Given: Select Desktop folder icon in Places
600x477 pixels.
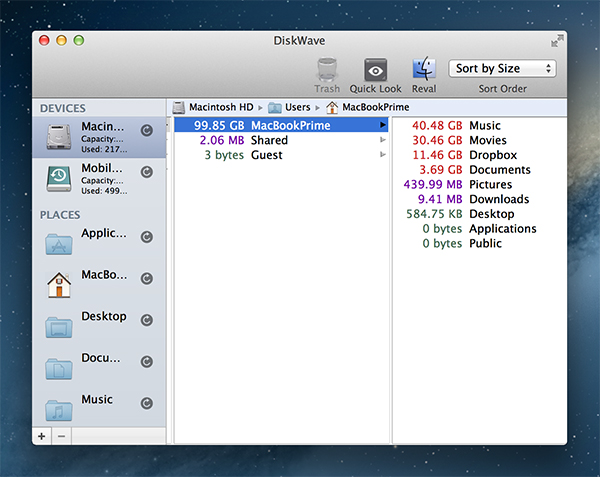Looking at the screenshot, I should tap(59, 327).
